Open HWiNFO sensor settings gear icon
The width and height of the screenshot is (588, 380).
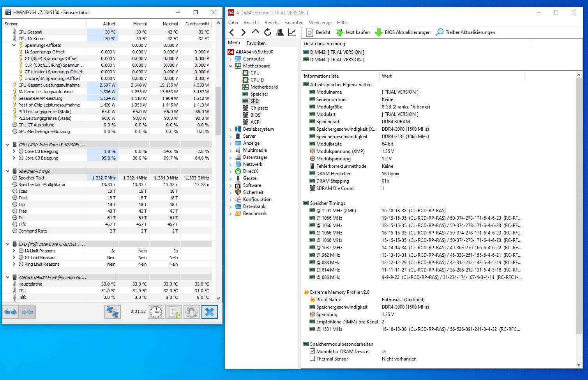click(191, 312)
